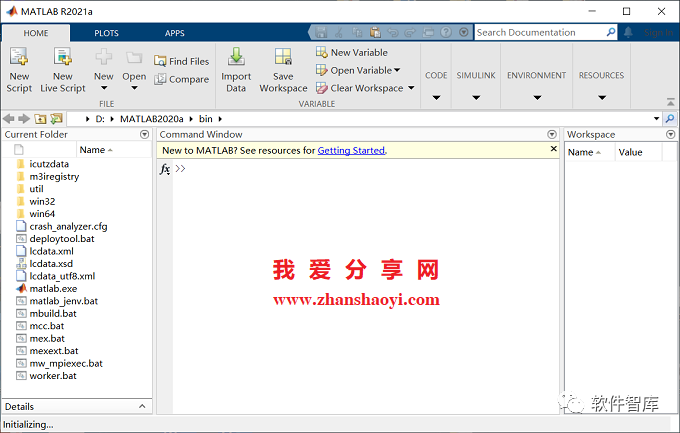Click the Undo icon in quick access toolbar
The image size is (680, 433).
pyautogui.click(x=392, y=32)
